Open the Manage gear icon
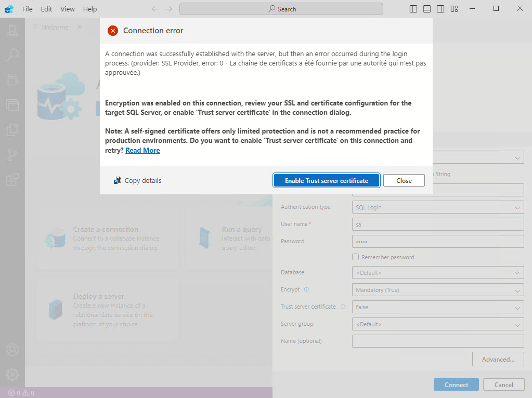Image resolution: width=532 pixels, height=398 pixels. pos(12,374)
